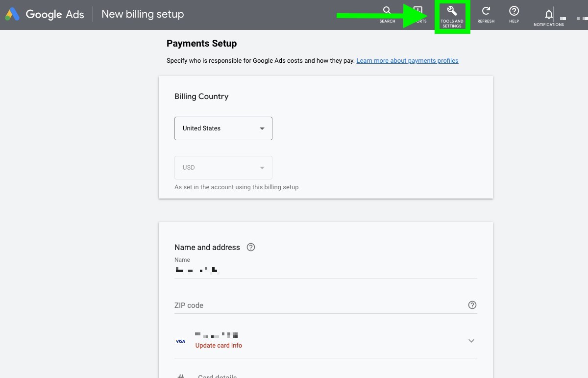The image size is (588, 378).
Task: Focus the ZIP code input field
Action: (x=318, y=305)
